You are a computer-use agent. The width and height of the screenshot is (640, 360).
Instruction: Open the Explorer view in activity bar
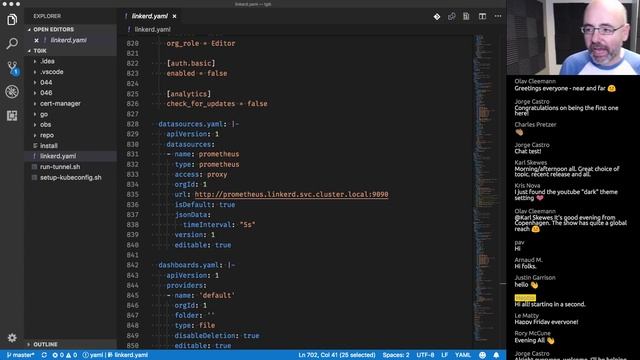pyautogui.click(x=12, y=19)
